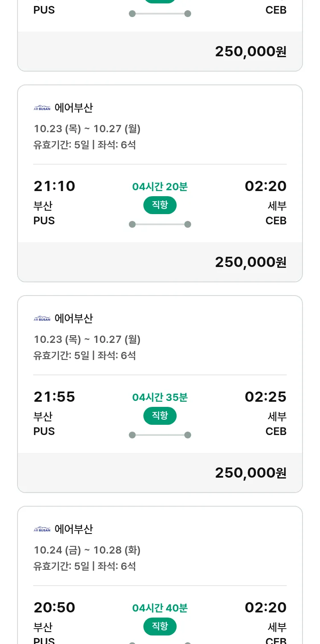Click Air Busan logo on 10.24 flight card
This screenshot has height=644, width=320.
(42, 529)
